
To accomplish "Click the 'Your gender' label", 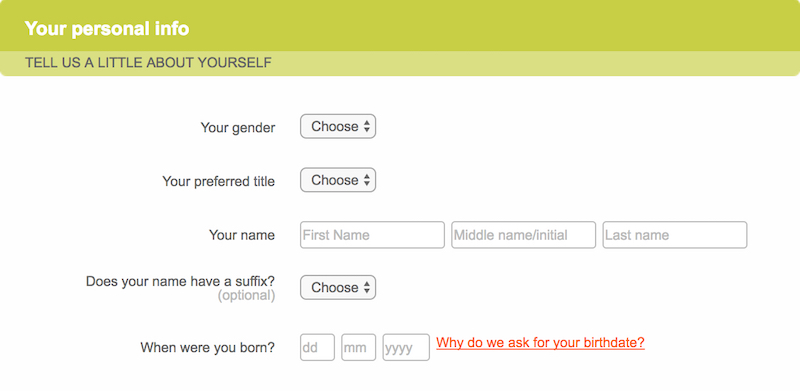I will (x=238, y=128).
